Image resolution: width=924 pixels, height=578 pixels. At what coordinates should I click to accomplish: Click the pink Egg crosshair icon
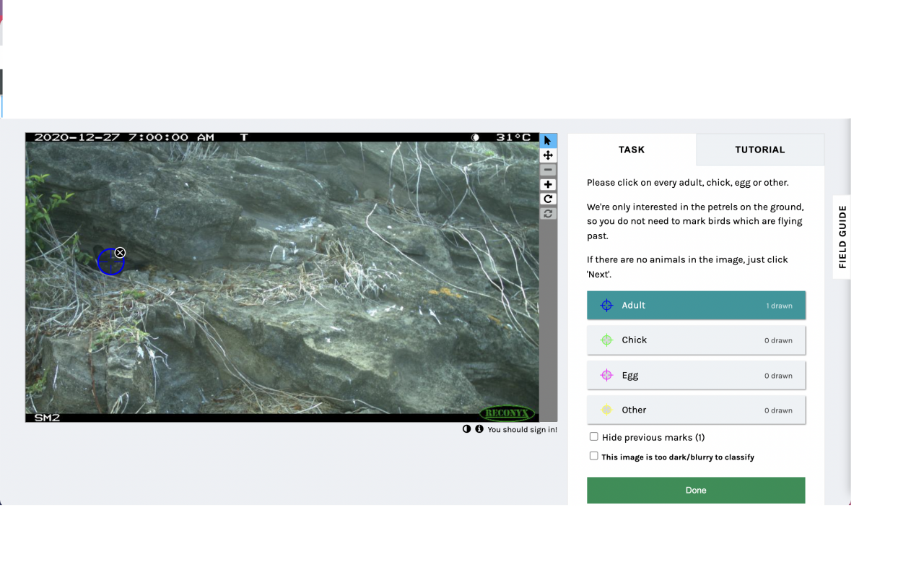coord(606,375)
